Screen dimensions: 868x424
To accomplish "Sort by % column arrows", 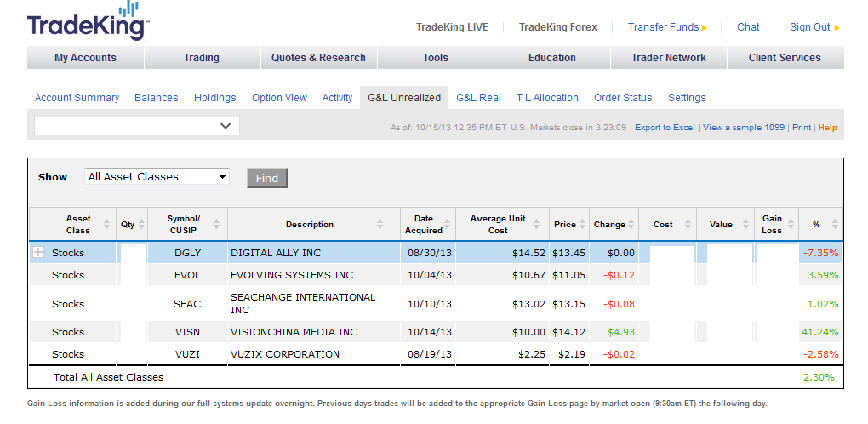I will pyautogui.click(x=835, y=224).
